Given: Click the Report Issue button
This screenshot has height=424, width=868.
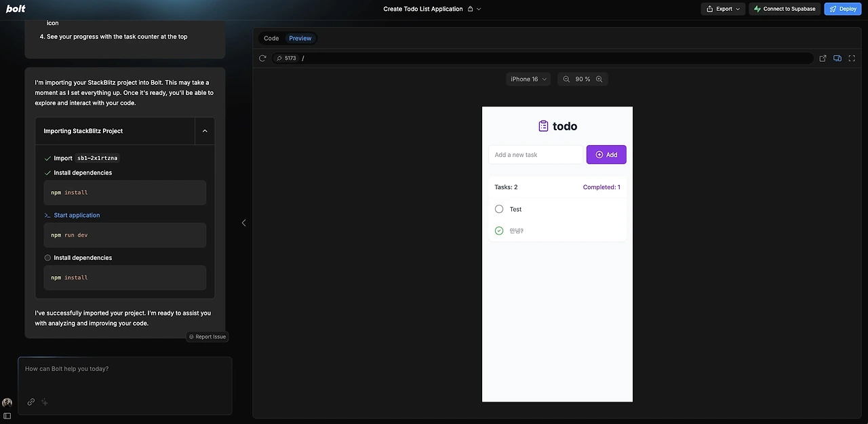Looking at the screenshot, I should click(208, 336).
